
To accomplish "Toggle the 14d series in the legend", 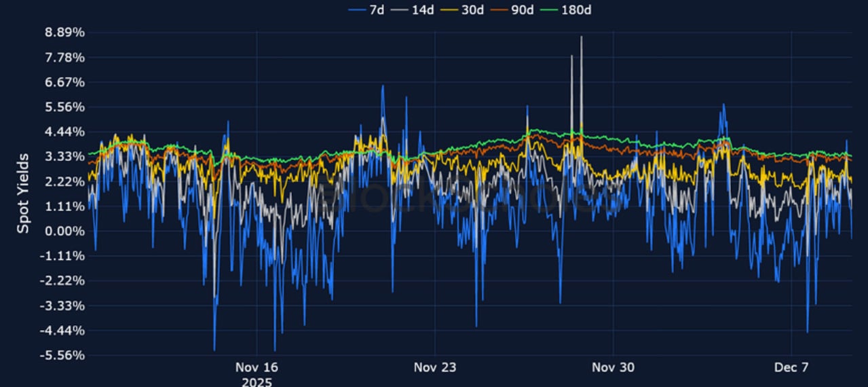I will tap(422, 10).
